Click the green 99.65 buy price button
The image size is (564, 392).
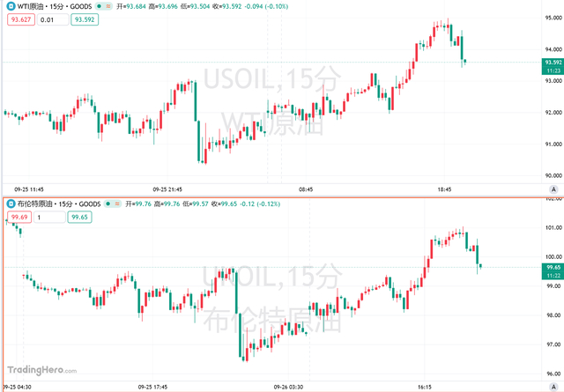[79, 217]
